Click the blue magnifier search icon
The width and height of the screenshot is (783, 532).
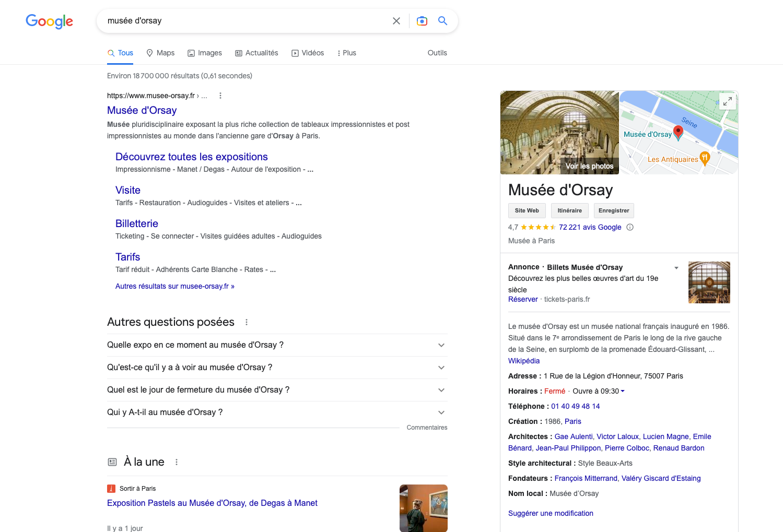[x=442, y=21]
